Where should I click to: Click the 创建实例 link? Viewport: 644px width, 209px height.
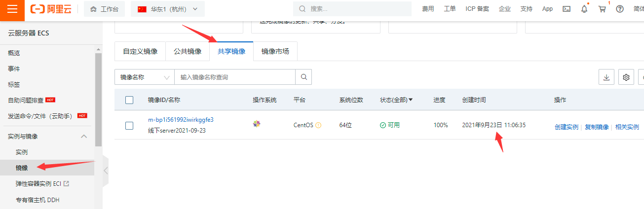(x=566, y=127)
